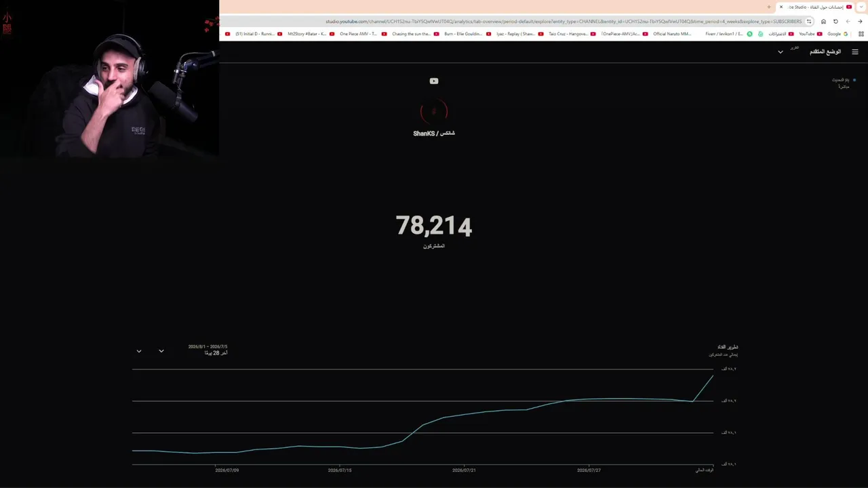Viewport: 868px width, 488px height.
Task: Open the Taio Cruz - Hangove bookmark
Action: tap(572, 34)
